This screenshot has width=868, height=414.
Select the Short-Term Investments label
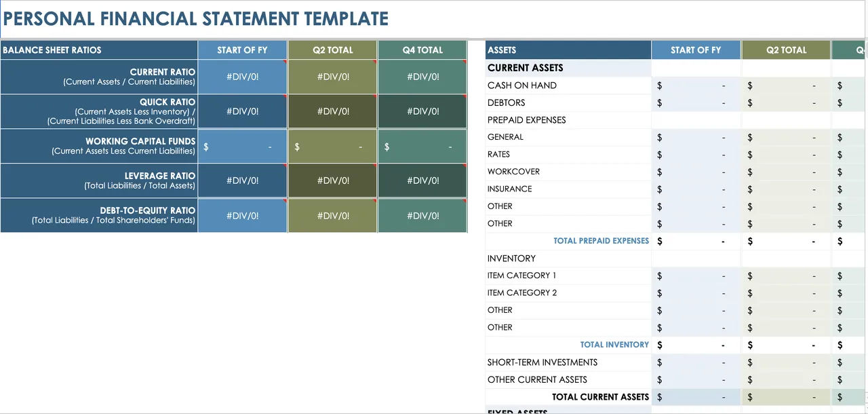pyautogui.click(x=568, y=362)
